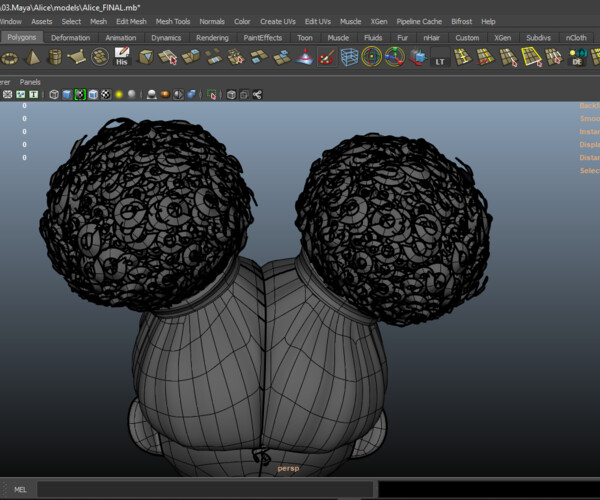Open the Mesh Tools menu
Image resolution: width=600 pixels, height=500 pixels.
173,21
